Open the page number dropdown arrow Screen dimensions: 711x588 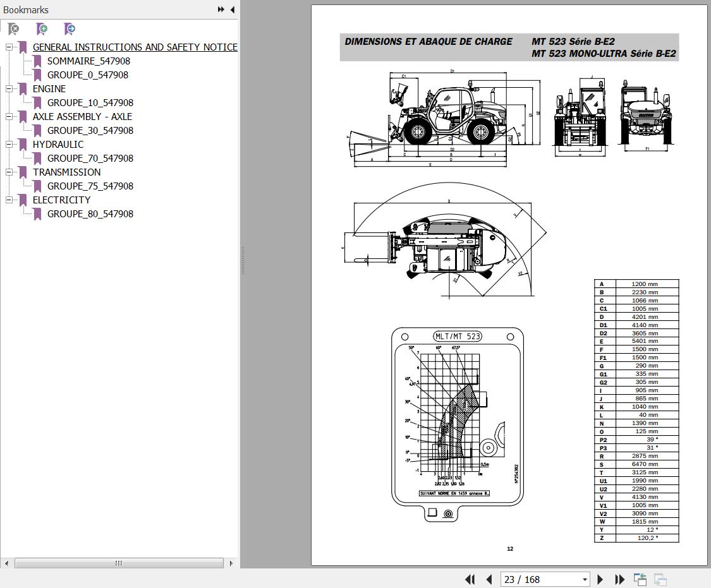[x=585, y=579]
